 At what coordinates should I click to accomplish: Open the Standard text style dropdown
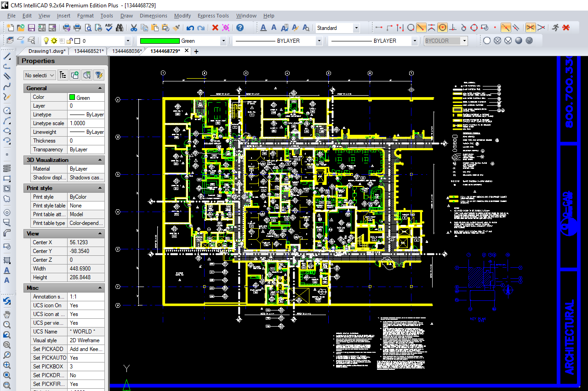[x=356, y=28]
